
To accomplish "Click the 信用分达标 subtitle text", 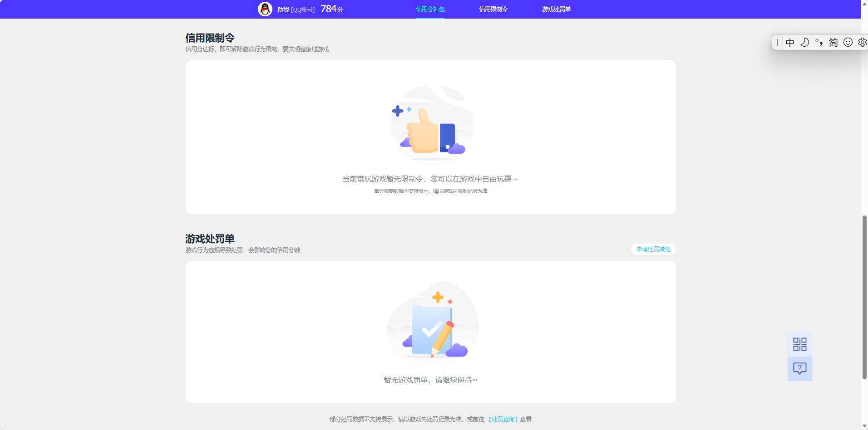I will coord(257,49).
